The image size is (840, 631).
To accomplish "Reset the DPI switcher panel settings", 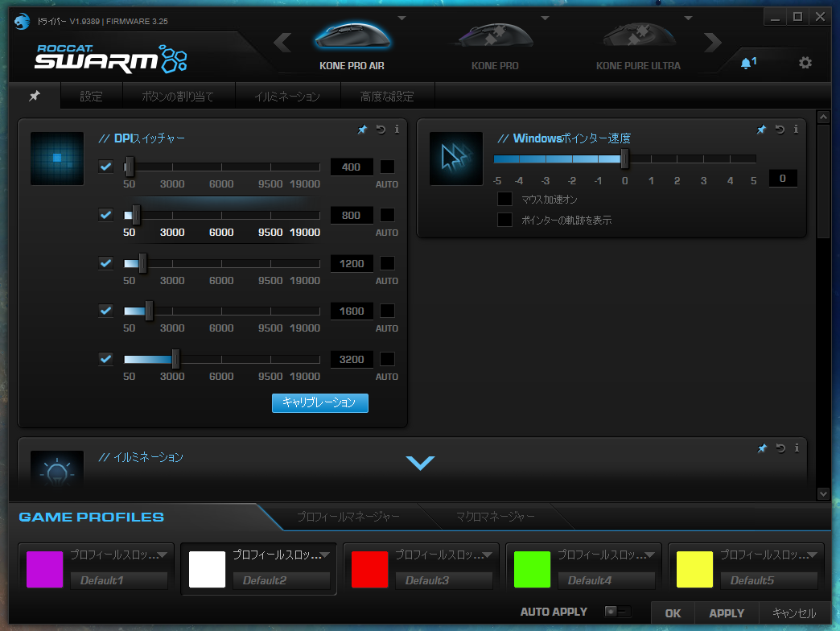I will coord(381,129).
